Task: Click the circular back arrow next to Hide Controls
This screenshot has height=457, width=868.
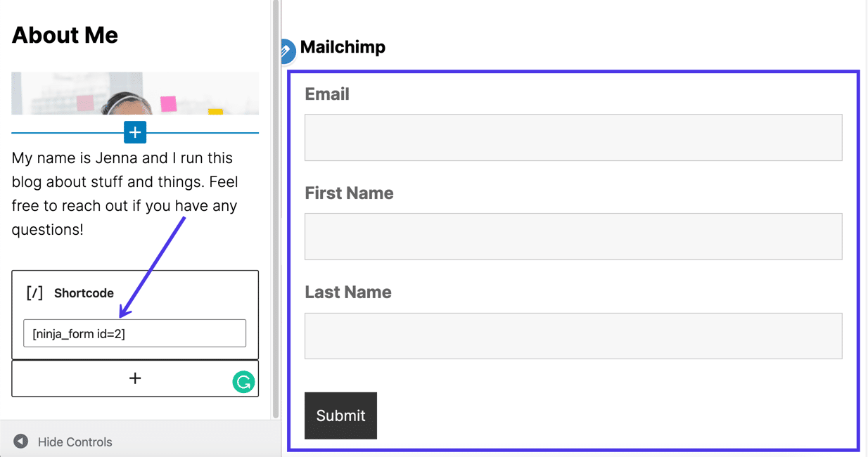Action: 20,441
